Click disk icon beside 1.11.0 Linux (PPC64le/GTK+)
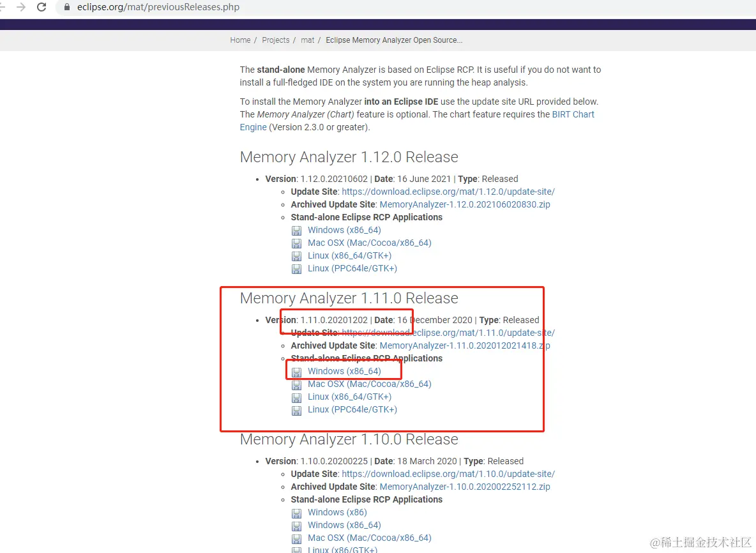 point(296,411)
